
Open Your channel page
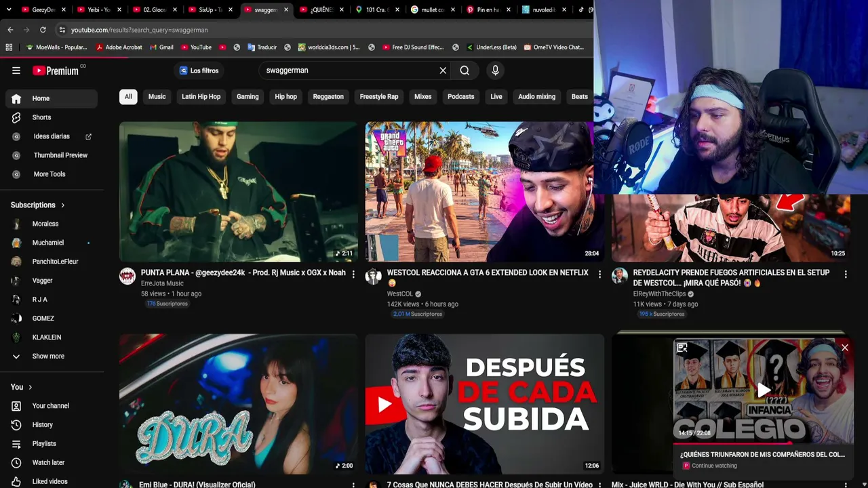coord(52,406)
